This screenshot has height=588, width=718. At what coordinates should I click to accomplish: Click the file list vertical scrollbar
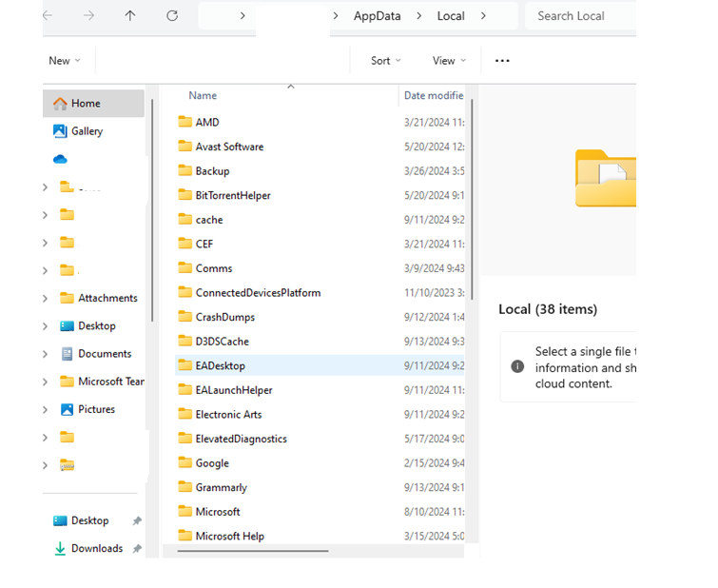click(472, 200)
